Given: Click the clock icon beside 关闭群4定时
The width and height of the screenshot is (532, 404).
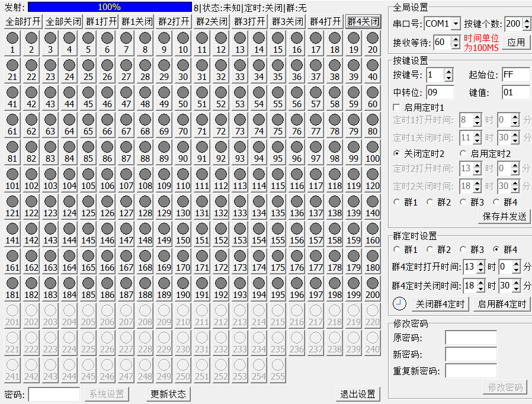Looking at the screenshot, I should point(399,304).
